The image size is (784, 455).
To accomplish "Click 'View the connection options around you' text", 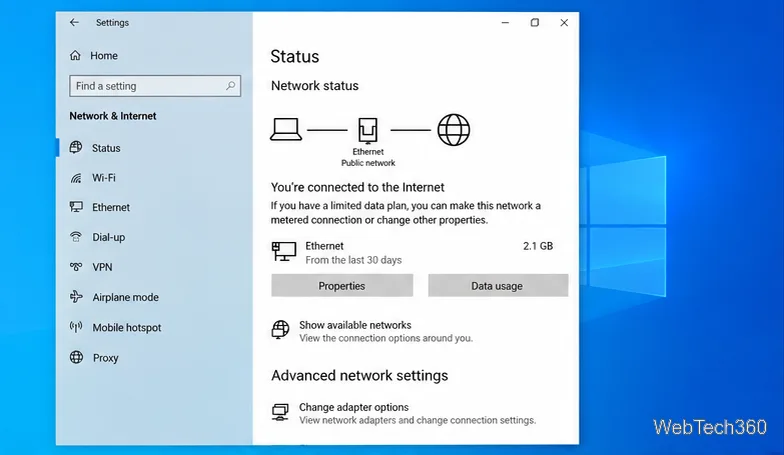I will (386, 338).
